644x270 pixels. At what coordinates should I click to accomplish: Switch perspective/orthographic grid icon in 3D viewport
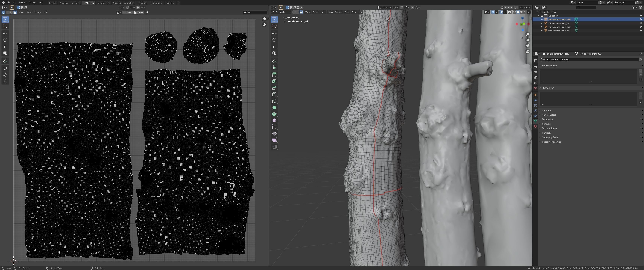point(528,52)
